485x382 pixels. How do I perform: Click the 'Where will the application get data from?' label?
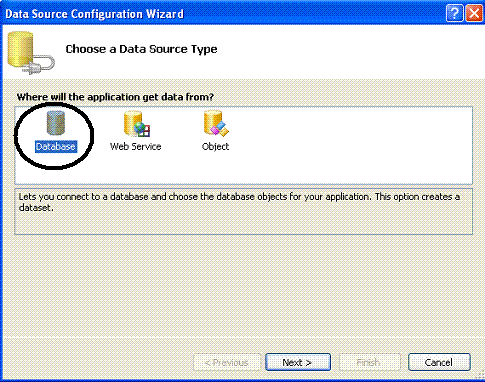pos(115,97)
